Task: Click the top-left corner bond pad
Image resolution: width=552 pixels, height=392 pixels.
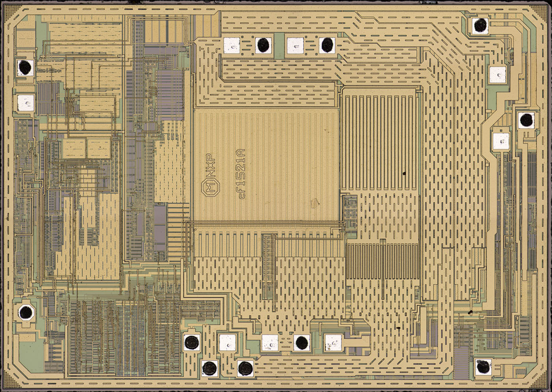Action: tap(24, 68)
